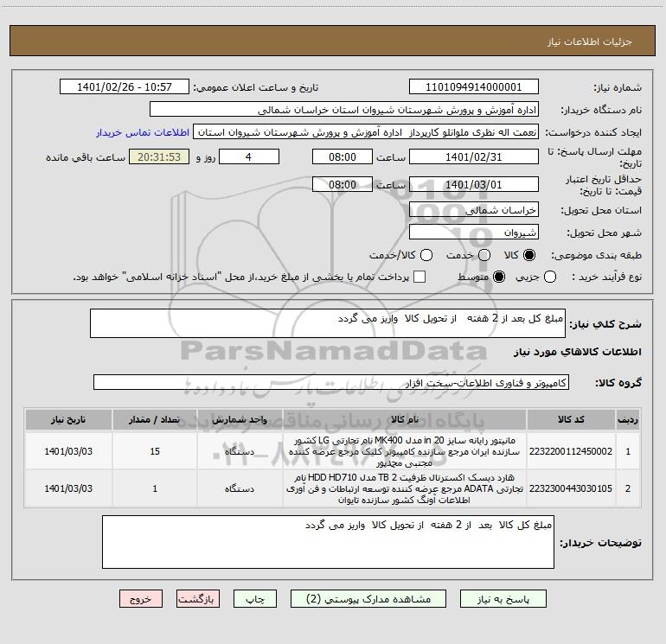Click the بازگشت back button
Viewport: 666px width, 644px height.
198,598
